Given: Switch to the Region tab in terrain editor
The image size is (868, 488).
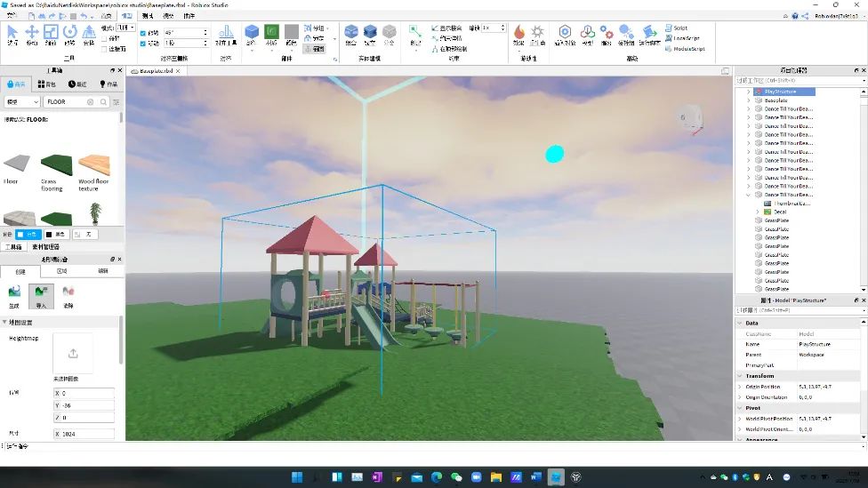Looking at the screenshot, I should (61, 271).
